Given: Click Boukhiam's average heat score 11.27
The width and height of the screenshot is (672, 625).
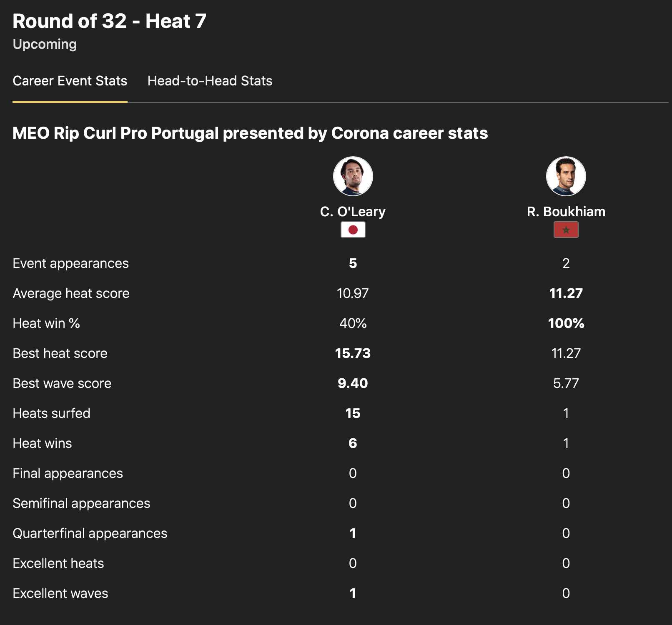Looking at the screenshot, I should click(566, 293).
